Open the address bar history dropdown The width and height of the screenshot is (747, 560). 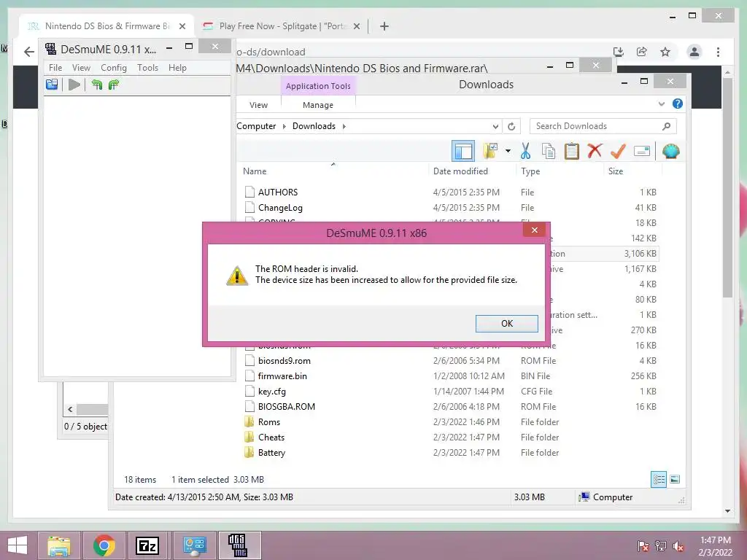point(495,127)
